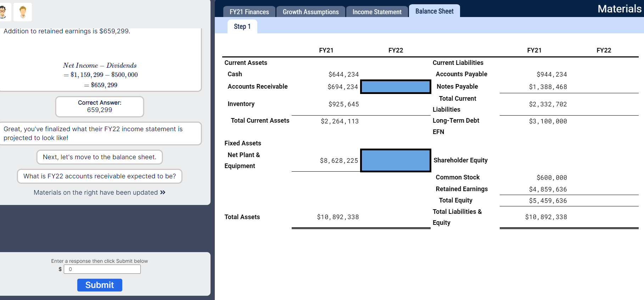Click the Inventory row label
This screenshot has width=644, height=300.
click(x=241, y=104)
